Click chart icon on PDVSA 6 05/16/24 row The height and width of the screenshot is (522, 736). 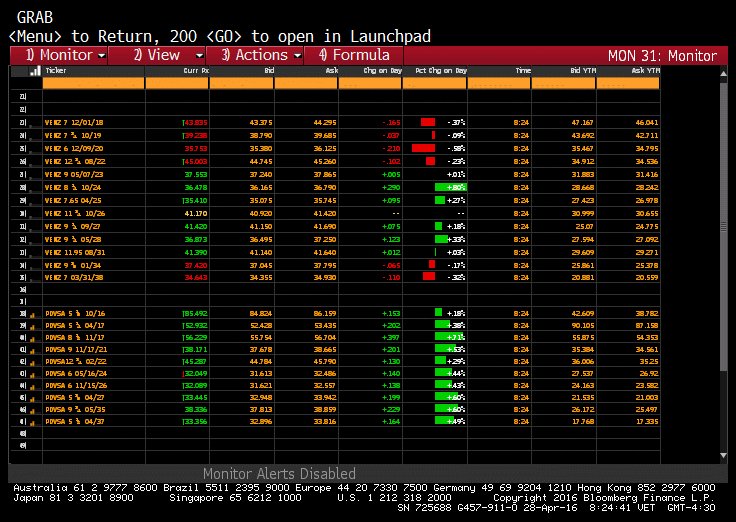coord(32,375)
